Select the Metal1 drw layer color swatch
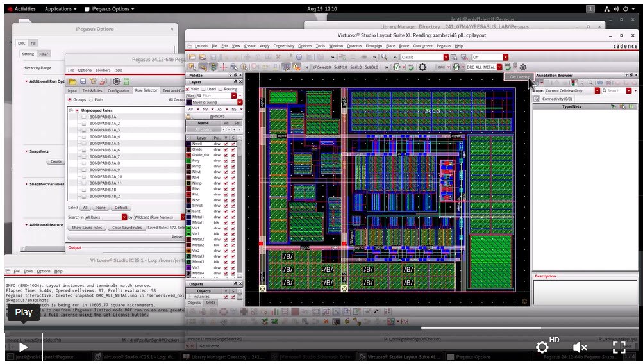Viewport: 643px width, 364px height. point(189,217)
